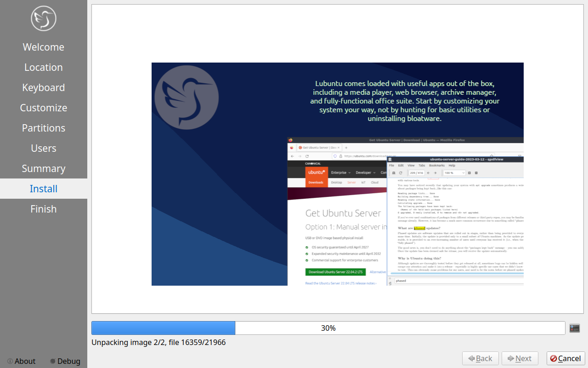Select the Users step in sidebar
This screenshot has width=588, height=368.
click(44, 148)
